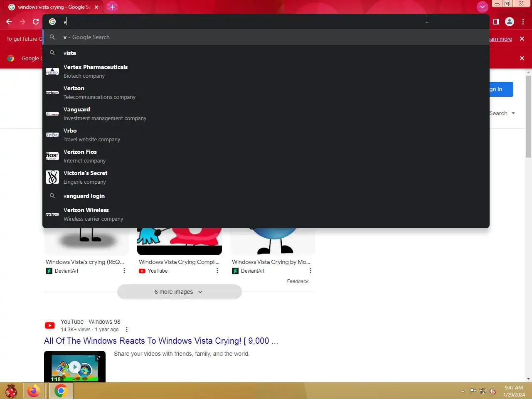
Task: Open the start button ornament icon
Action: pyautogui.click(x=11, y=391)
